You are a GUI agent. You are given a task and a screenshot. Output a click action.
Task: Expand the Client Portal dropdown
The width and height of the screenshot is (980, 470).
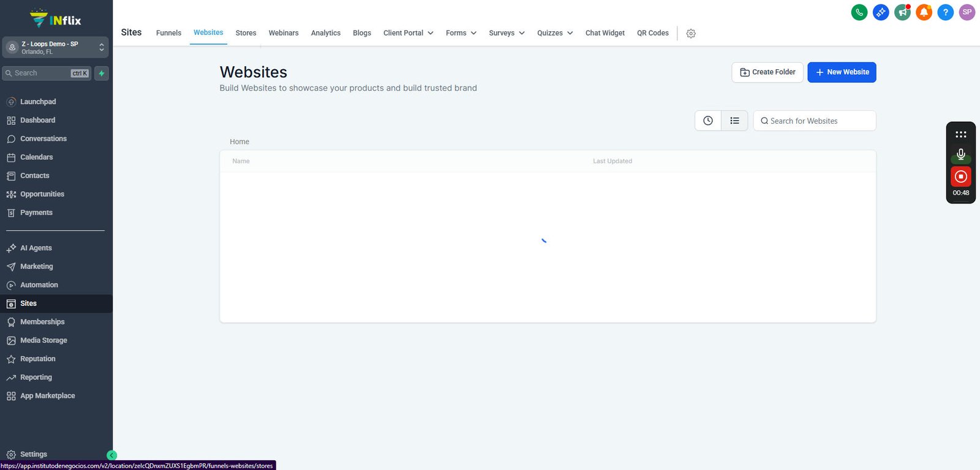click(x=408, y=33)
